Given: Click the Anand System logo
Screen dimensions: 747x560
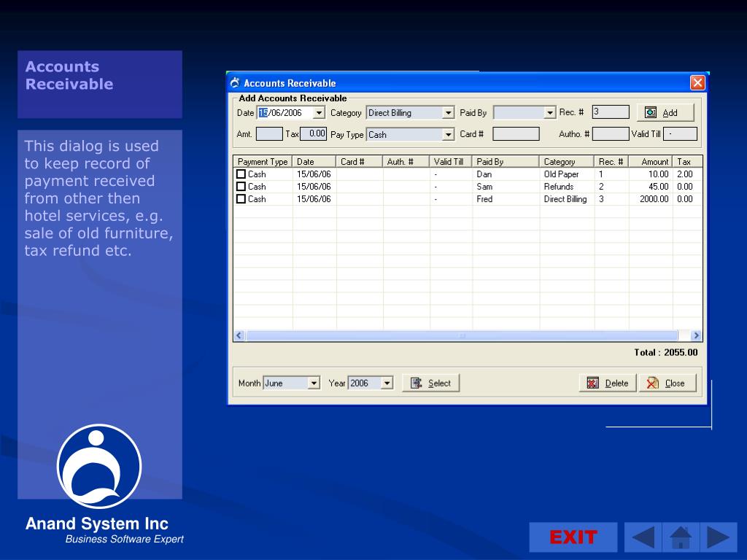Looking at the screenshot, I should [99, 466].
